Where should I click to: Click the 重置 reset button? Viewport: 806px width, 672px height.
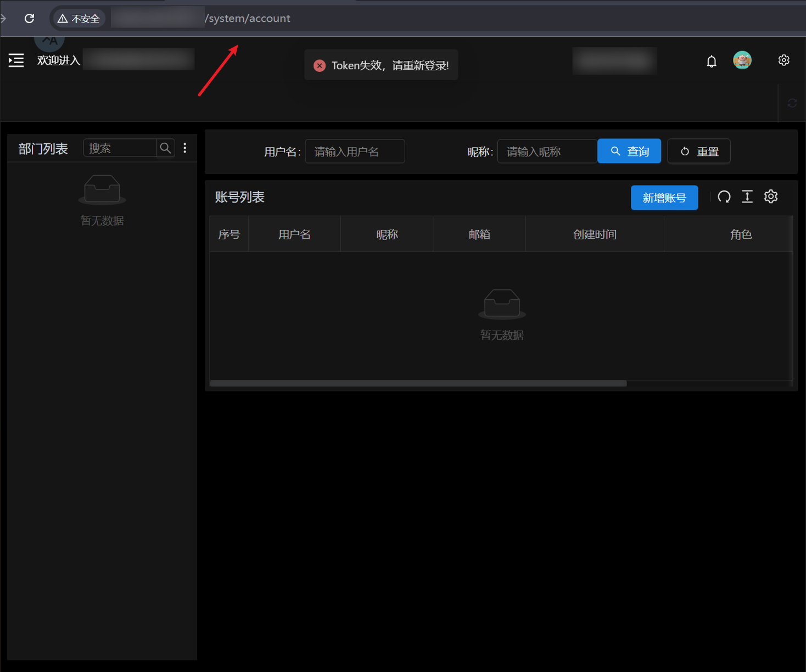pyautogui.click(x=698, y=152)
